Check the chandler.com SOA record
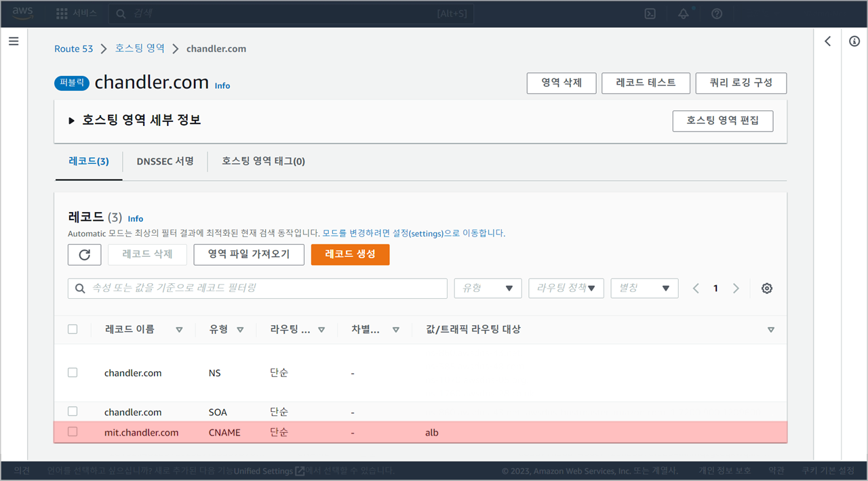 (x=73, y=411)
